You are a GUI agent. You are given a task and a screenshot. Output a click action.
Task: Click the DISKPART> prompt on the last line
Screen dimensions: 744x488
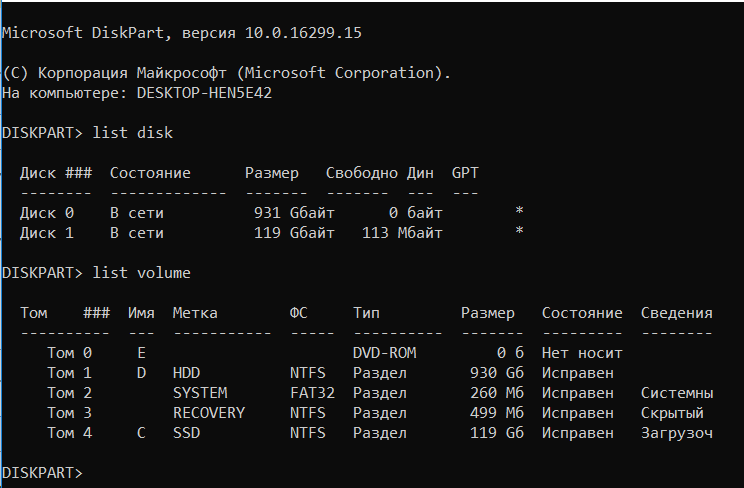[x=43, y=472]
